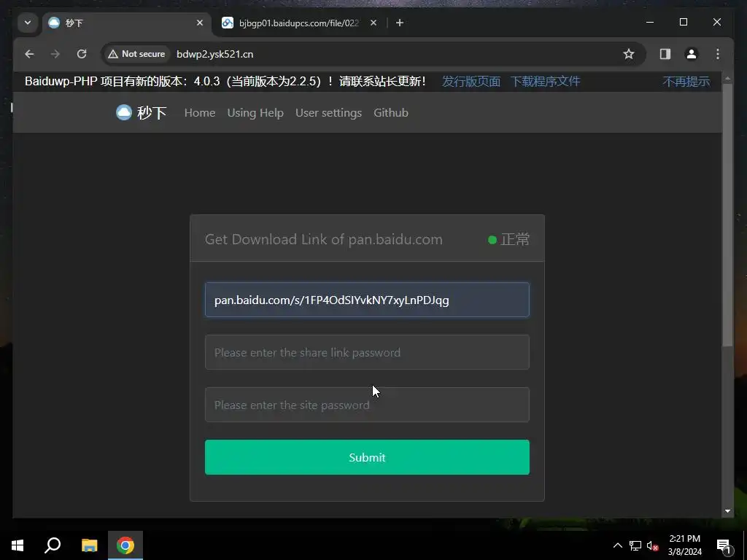Click the scrollbar down arrow

[727, 511]
